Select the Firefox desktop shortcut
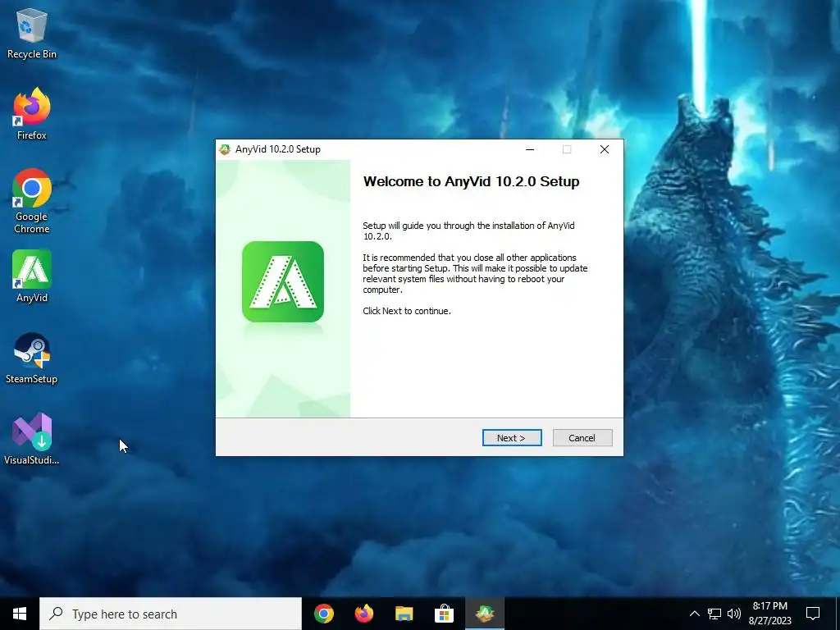Image resolution: width=840 pixels, height=630 pixels. click(x=32, y=114)
